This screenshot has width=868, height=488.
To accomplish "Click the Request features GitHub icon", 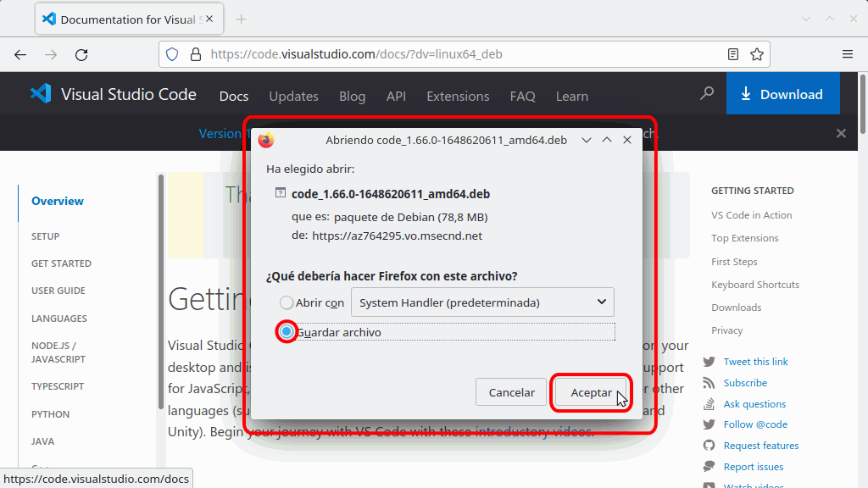I will click(x=709, y=446).
